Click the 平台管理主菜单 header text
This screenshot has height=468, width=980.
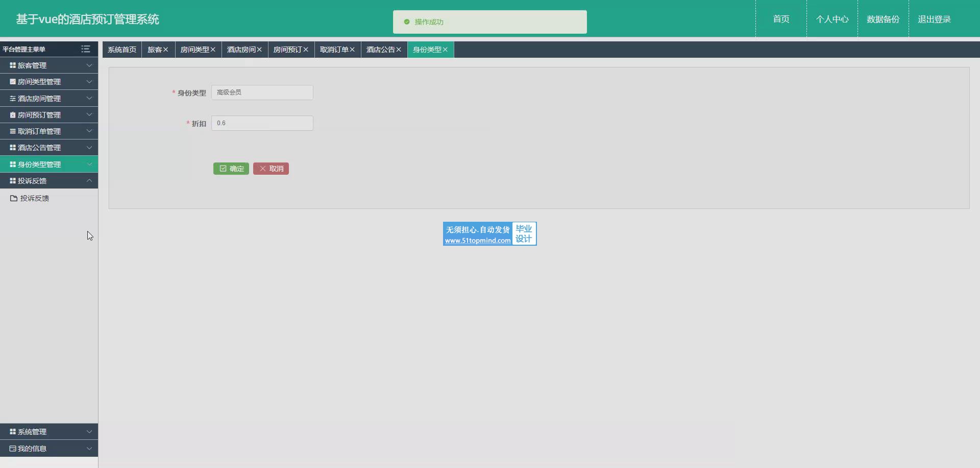24,50
